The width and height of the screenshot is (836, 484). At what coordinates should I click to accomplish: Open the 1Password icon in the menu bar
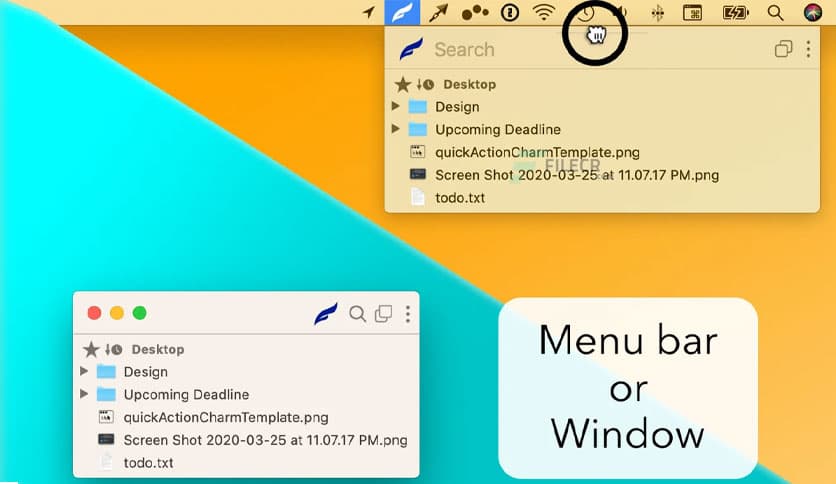pyautogui.click(x=510, y=12)
